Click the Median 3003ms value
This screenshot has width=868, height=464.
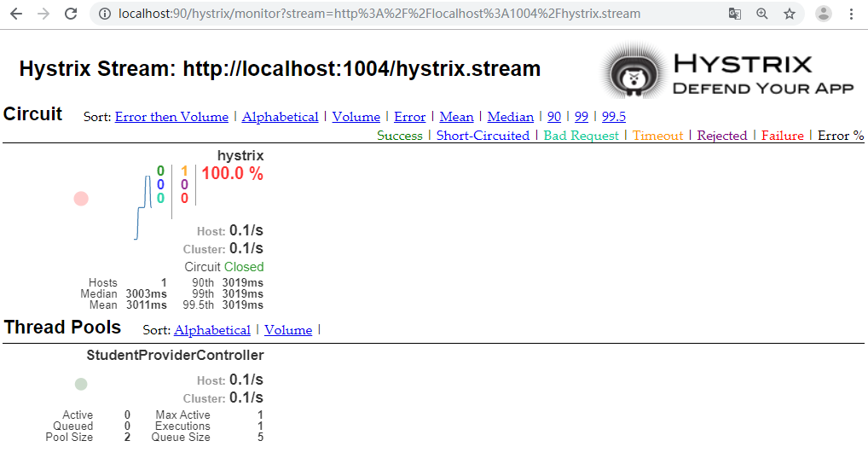click(x=146, y=294)
